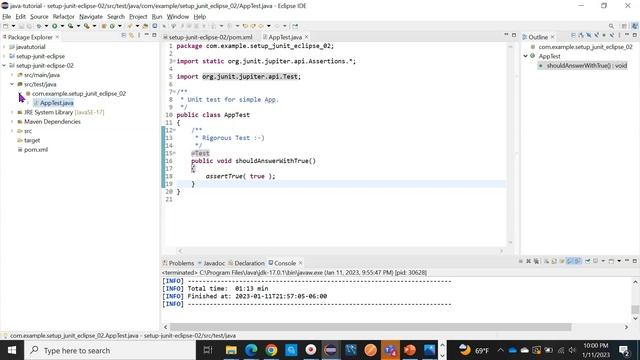Open Google Chrome from the taskbar
The width and height of the screenshot is (640, 360).
point(271,350)
